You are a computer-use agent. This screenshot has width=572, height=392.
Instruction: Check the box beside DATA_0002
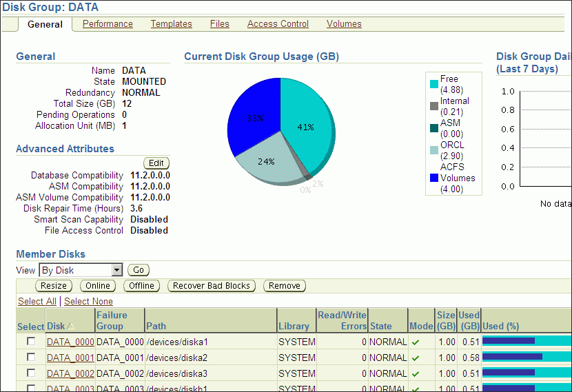pos(30,373)
